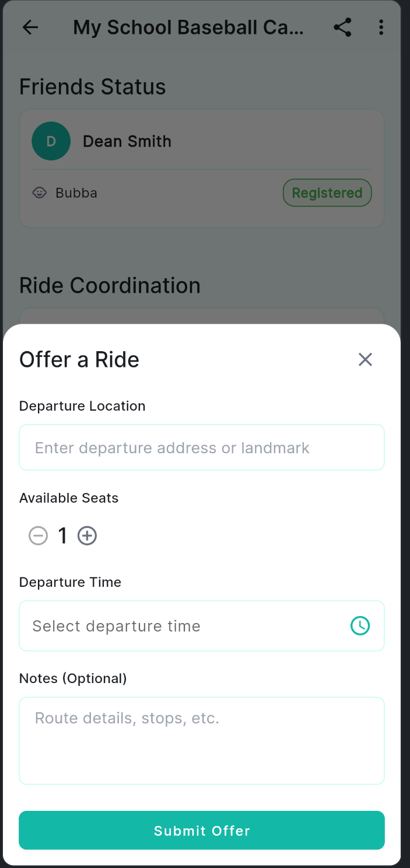Tap the carpool title in the header
This screenshot has height=868, width=410.
tap(188, 27)
